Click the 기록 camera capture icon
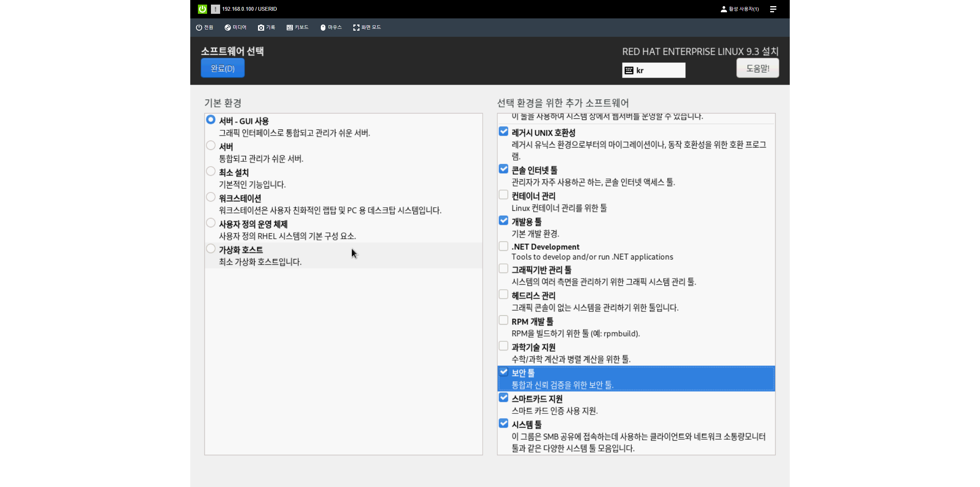The image size is (980, 487). click(261, 28)
